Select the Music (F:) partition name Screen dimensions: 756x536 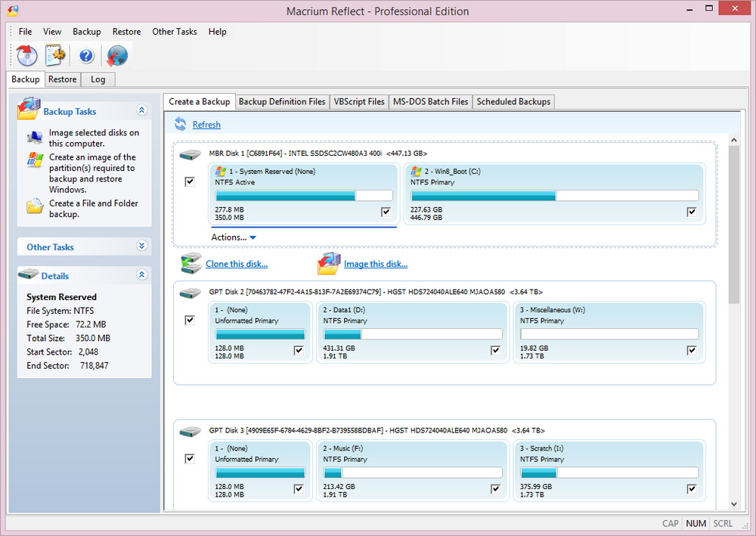342,448
